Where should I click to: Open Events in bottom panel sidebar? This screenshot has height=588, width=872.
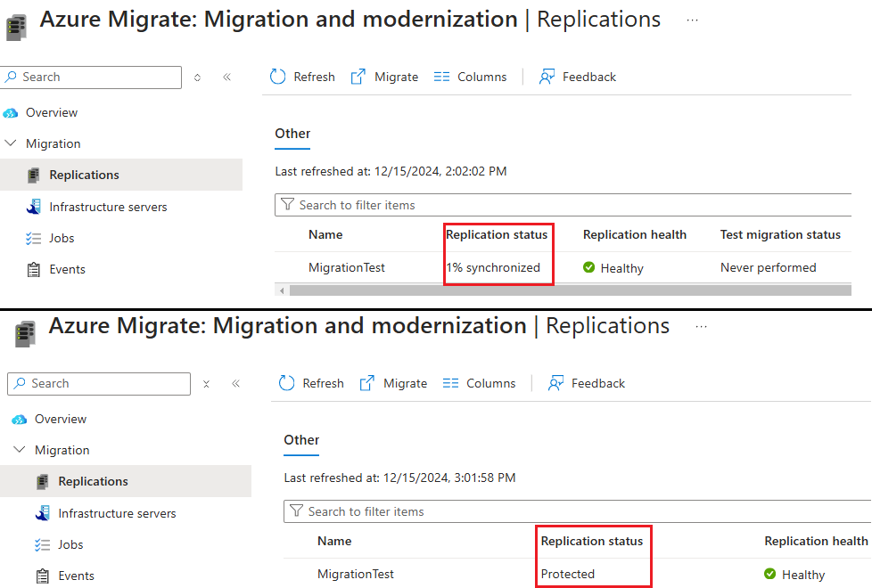pos(76,576)
